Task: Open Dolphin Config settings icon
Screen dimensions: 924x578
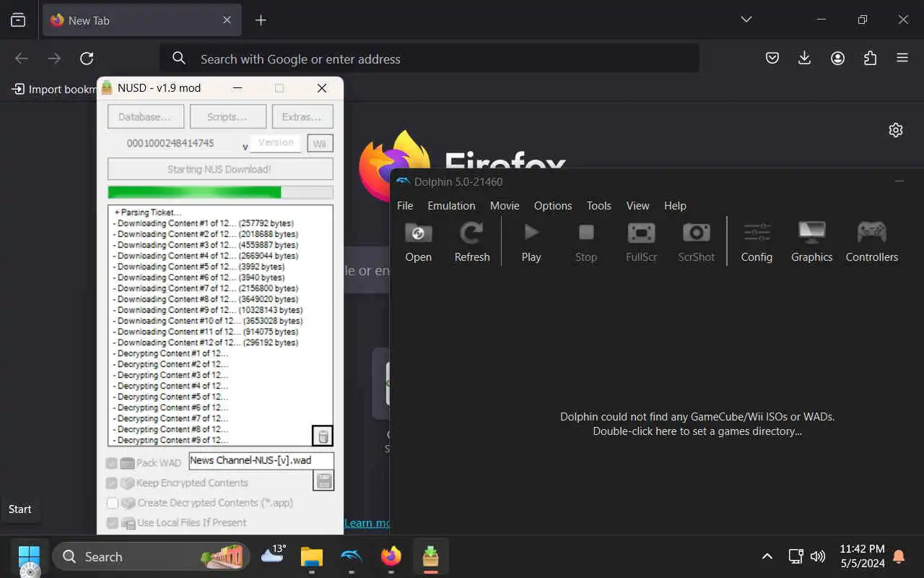Action: (757, 233)
